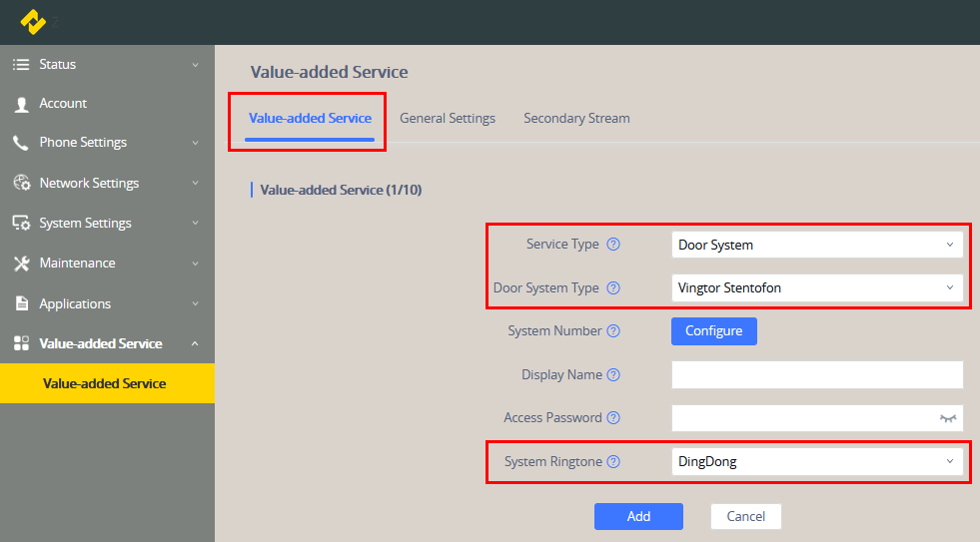Toggle Access Password visibility eye icon
This screenshot has height=542, width=980.
(948, 418)
